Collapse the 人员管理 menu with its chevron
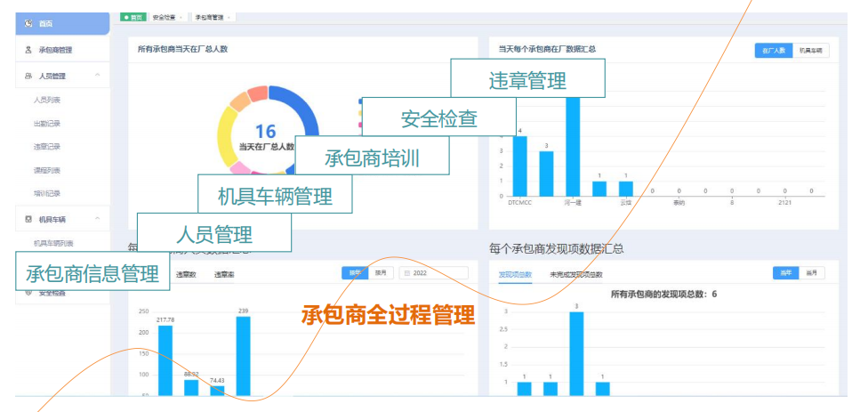 pos(96,77)
